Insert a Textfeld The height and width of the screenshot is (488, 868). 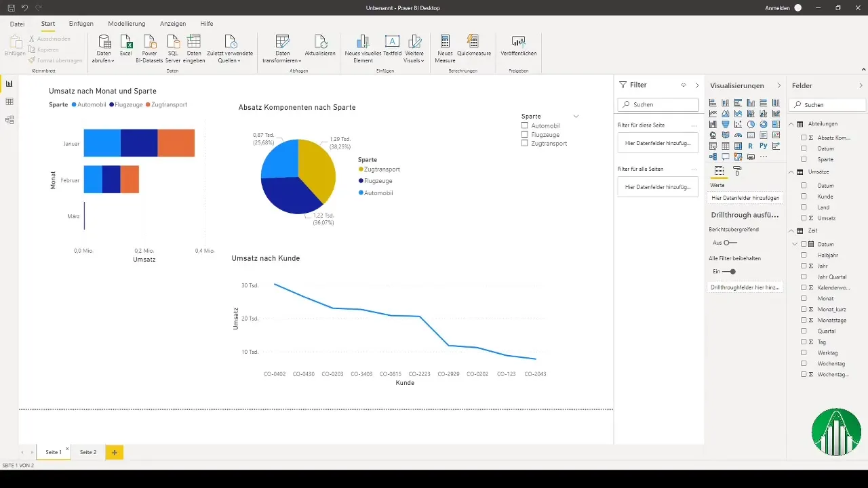392,45
